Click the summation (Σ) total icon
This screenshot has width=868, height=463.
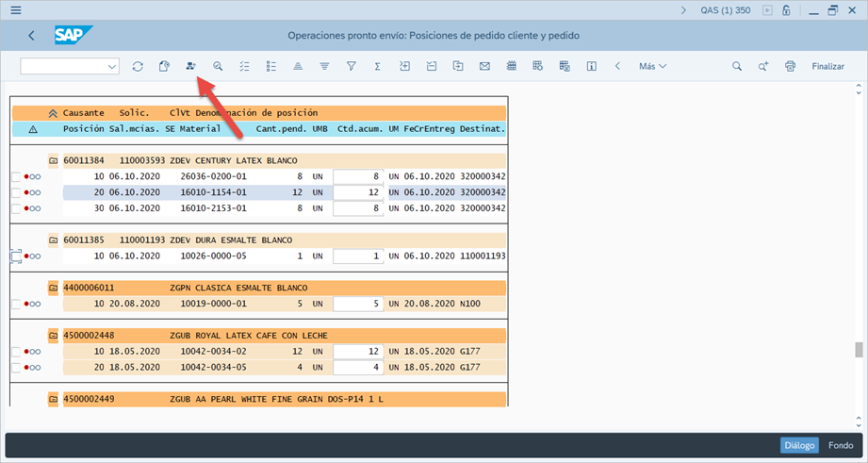pos(377,67)
